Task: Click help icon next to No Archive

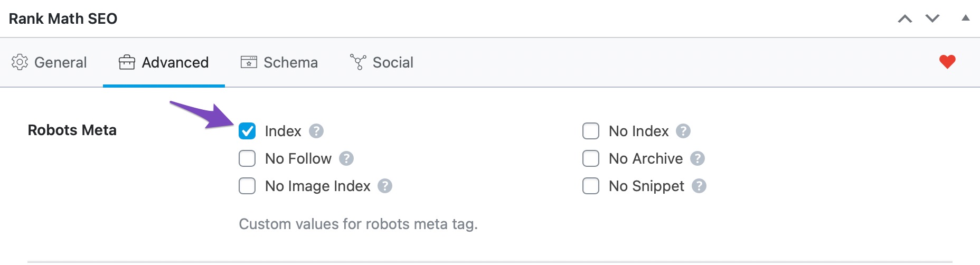Action: point(698,158)
